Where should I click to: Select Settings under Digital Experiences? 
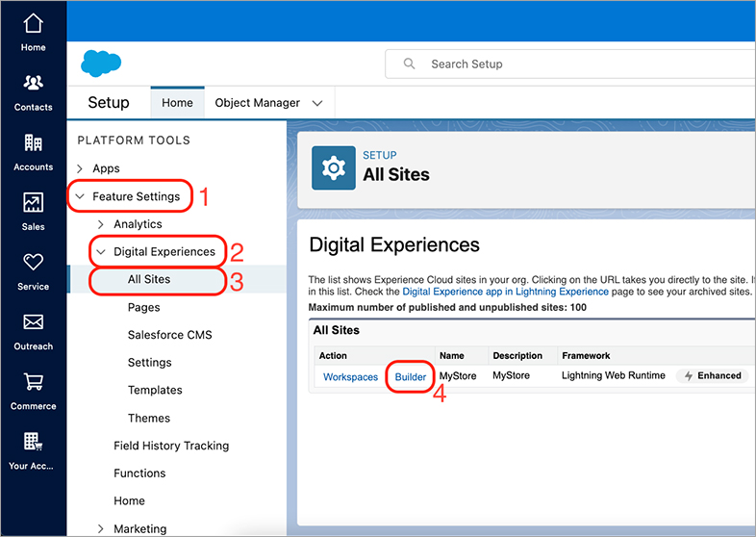(149, 363)
